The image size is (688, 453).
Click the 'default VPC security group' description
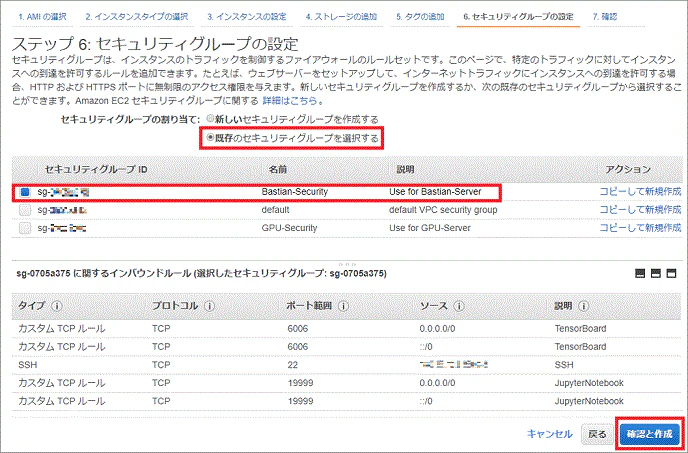(x=443, y=210)
